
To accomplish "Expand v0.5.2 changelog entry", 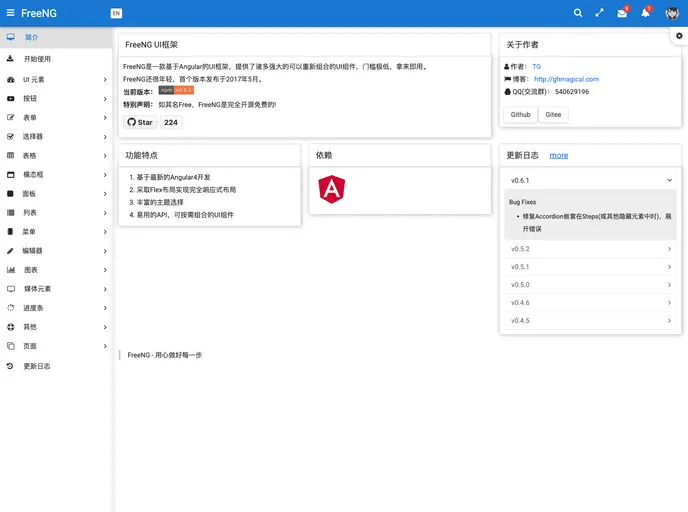I will pos(590,249).
